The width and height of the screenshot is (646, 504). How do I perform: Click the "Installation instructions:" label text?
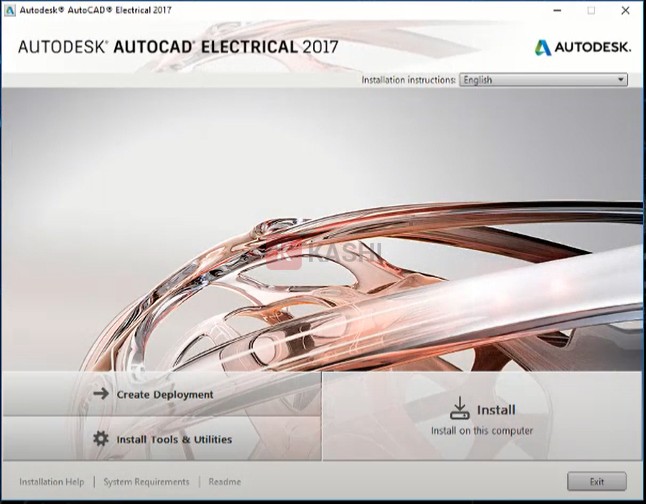point(408,80)
